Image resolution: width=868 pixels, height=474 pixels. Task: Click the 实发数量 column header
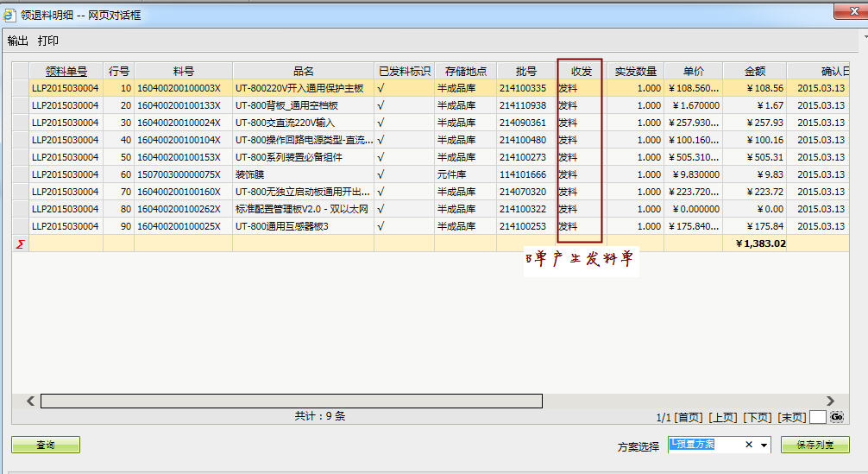[636, 72]
